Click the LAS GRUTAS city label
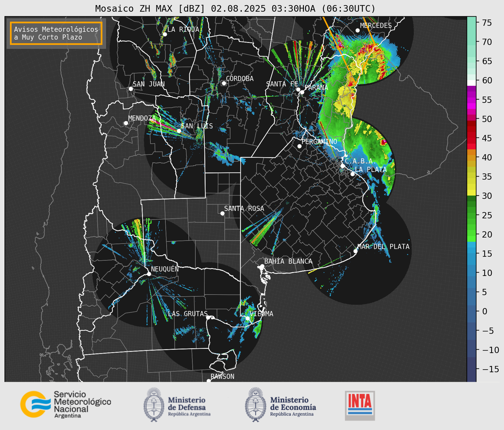 tap(188, 314)
